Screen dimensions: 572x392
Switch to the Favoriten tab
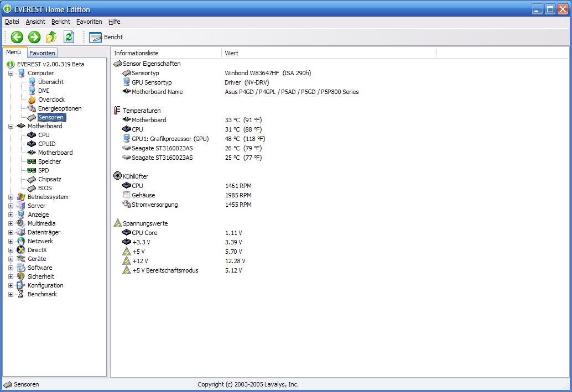coord(42,53)
